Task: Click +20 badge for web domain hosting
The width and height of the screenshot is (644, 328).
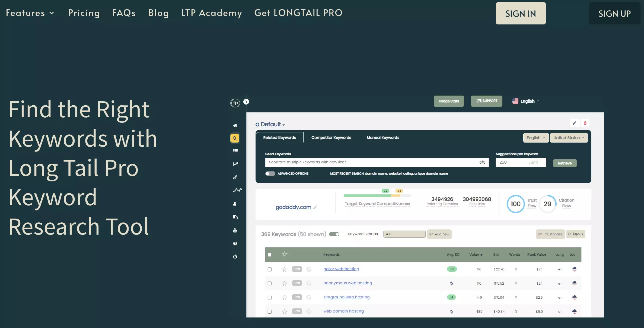Action: (x=297, y=311)
